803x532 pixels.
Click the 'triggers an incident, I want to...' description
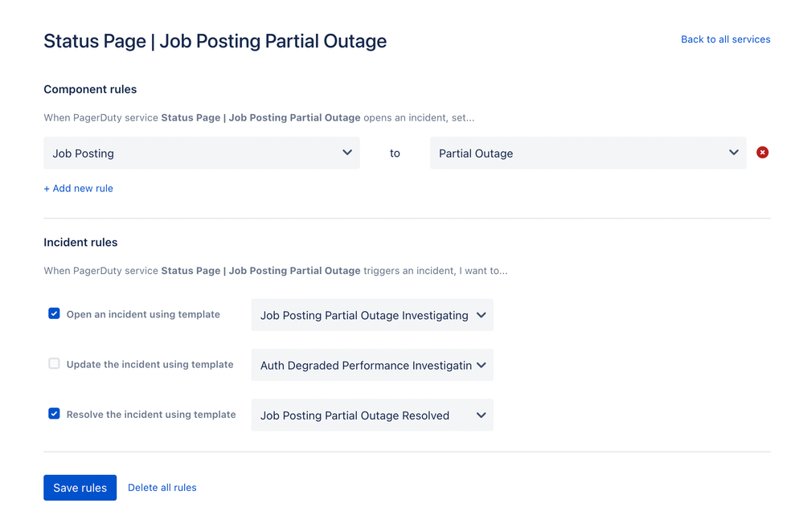pyautogui.click(x=436, y=271)
